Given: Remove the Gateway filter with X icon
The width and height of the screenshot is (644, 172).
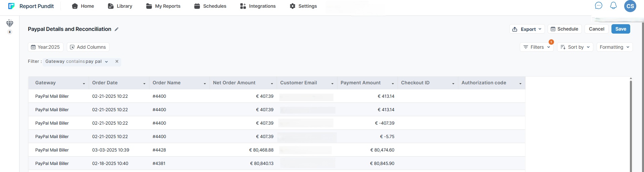Looking at the screenshot, I should coord(117,61).
